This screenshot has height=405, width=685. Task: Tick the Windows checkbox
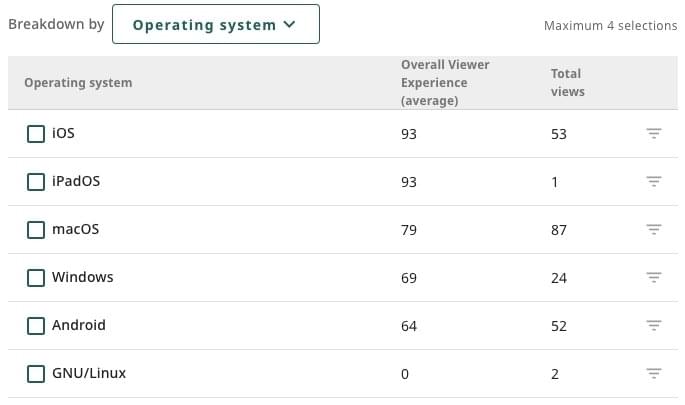click(x=36, y=278)
